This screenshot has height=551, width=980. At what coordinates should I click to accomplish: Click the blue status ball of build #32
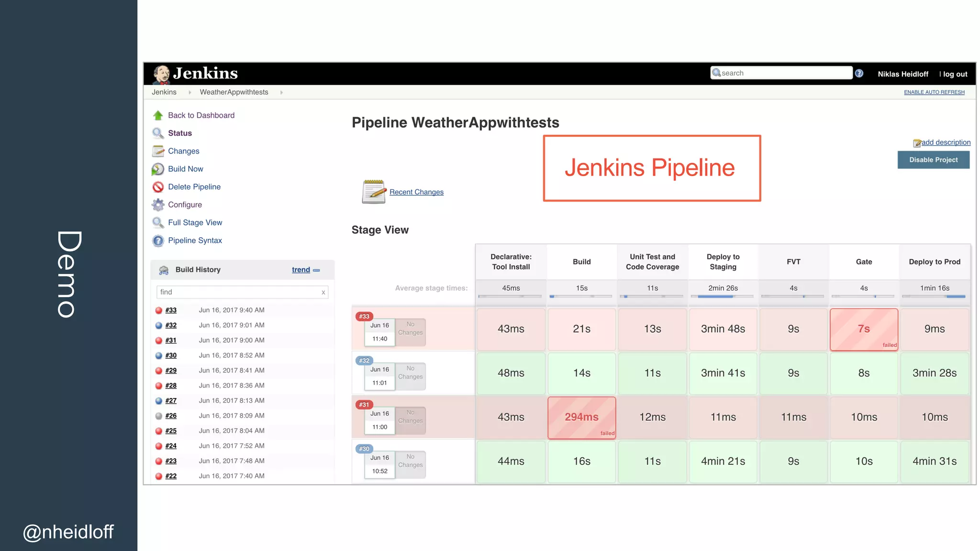[x=159, y=325]
